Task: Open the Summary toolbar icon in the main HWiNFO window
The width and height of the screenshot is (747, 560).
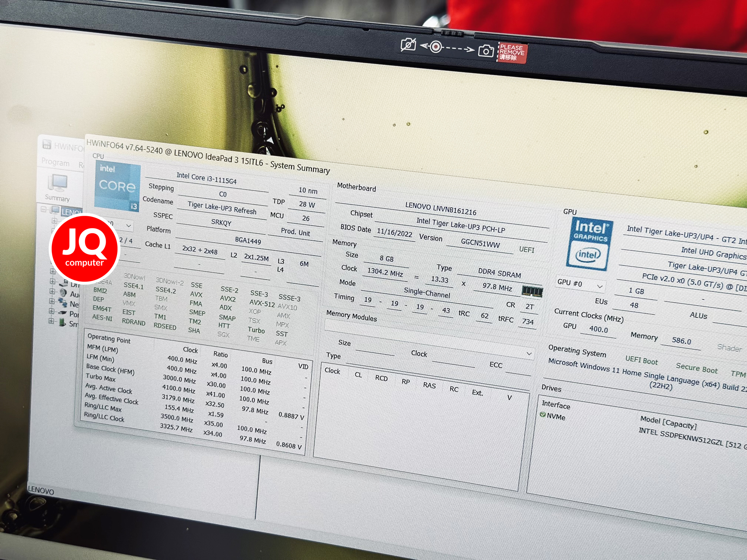Action: (x=58, y=187)
